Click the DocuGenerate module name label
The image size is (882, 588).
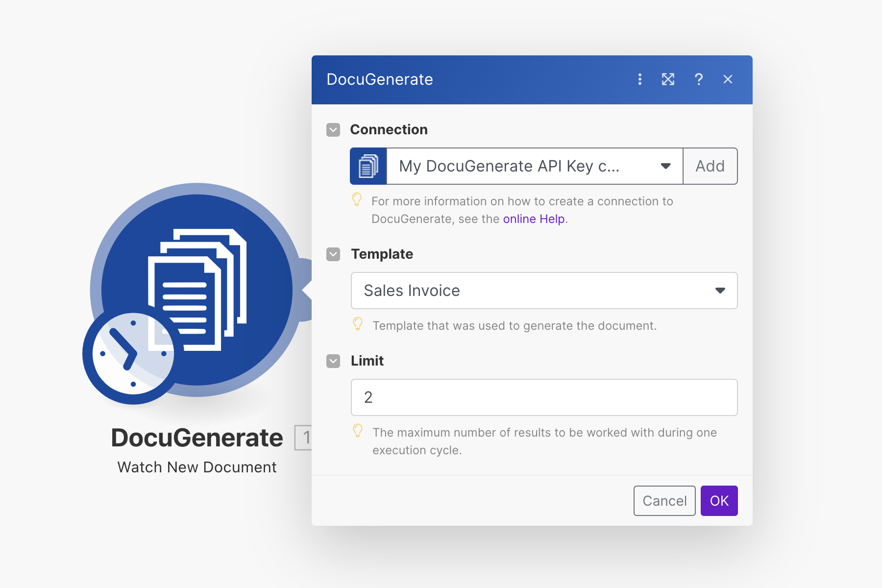point(197,438)
